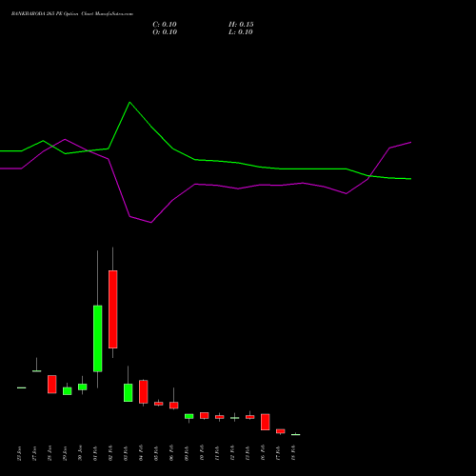Click the green candle above 29 Jan
Image resolution: width=476 pixels, height=476 pixels.
[68, 391]
